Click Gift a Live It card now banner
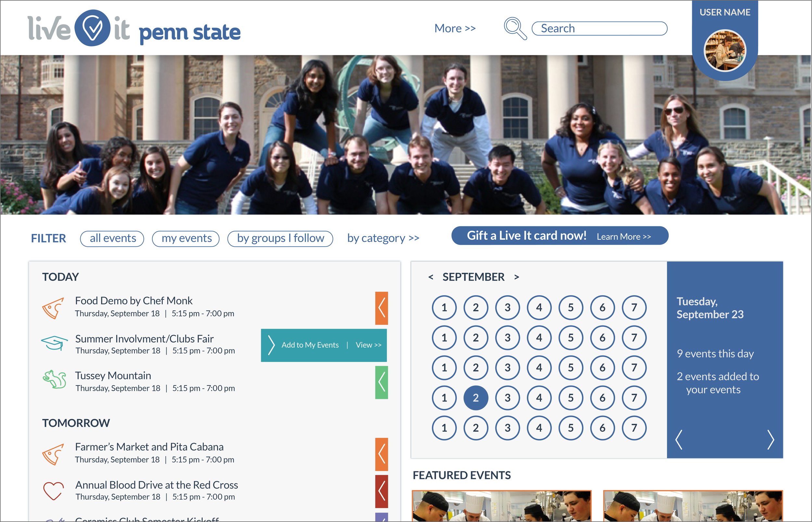This screenshot has height=522, width=812. pos(560,236)
